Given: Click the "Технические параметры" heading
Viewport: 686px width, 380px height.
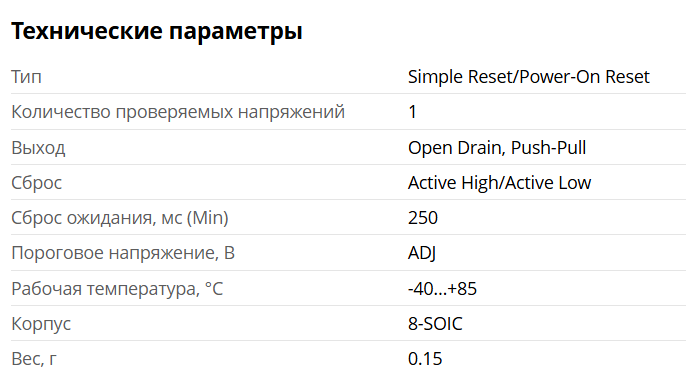Looking at the screenshot, I should [x=157, y=31].
